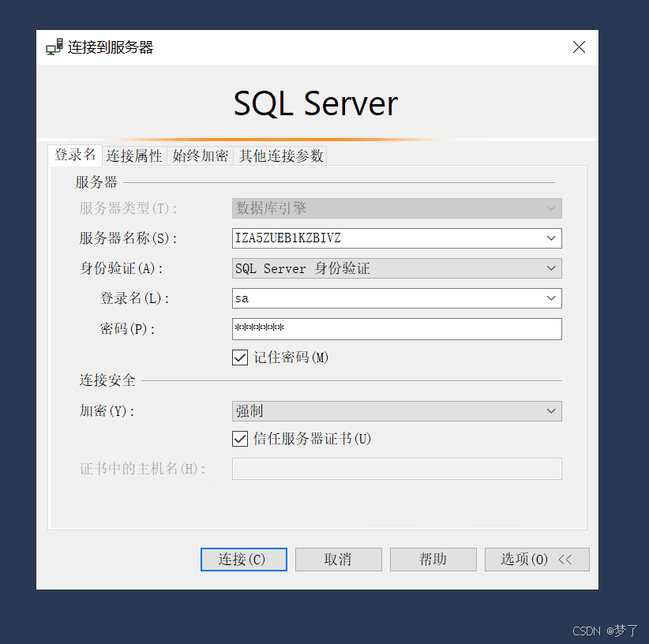Open the 加密 encryption dropdown showing 强制

(396, 411)
